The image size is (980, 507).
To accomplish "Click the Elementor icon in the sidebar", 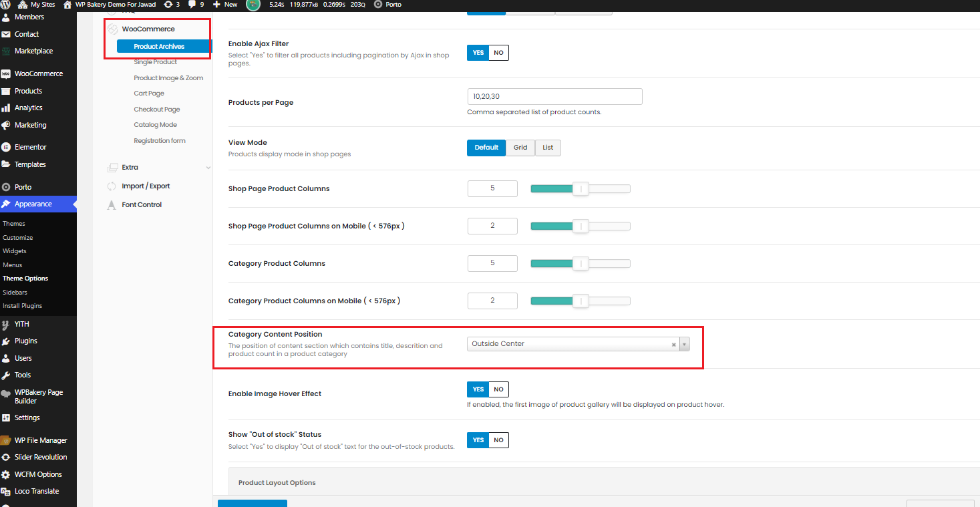I will [6, 147].
